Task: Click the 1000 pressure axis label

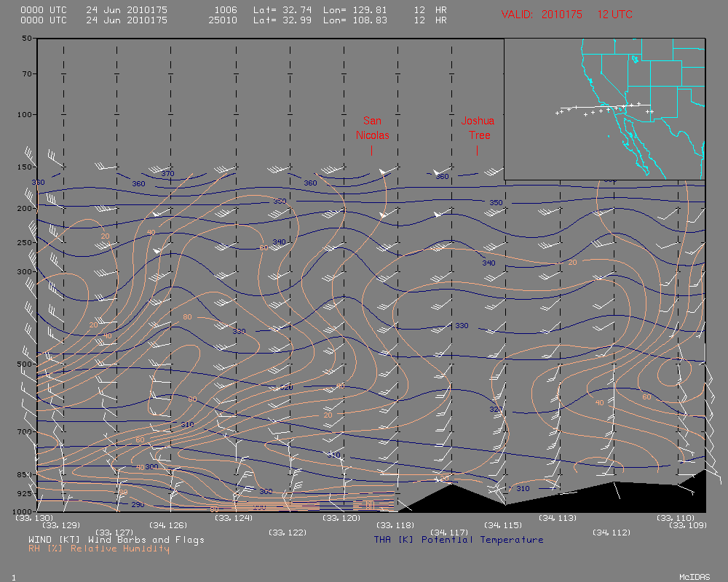Action: (23, 511)
